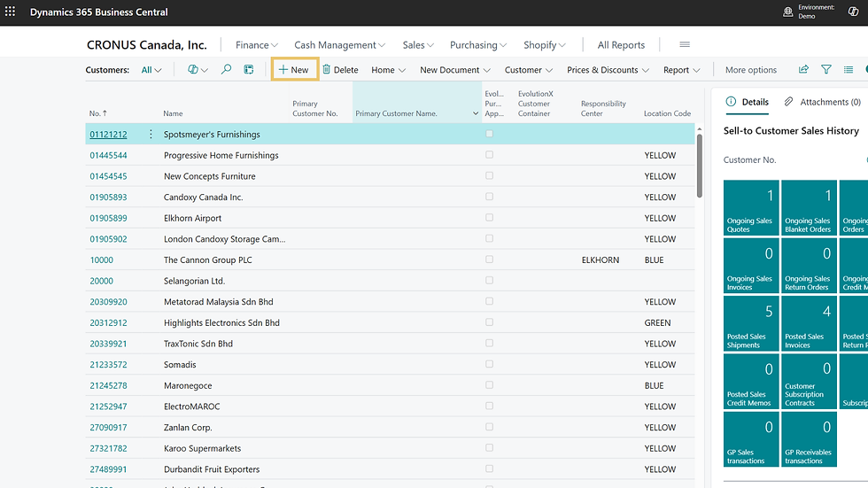Switch to the Details tab
Image resolution: width=868 pixels, height=488 pixels.
coord(747,102)
